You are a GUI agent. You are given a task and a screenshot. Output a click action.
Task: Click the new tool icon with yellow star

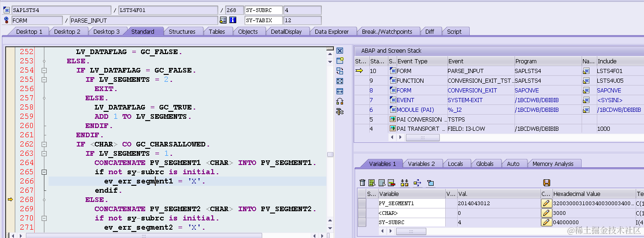coord(340,61)
